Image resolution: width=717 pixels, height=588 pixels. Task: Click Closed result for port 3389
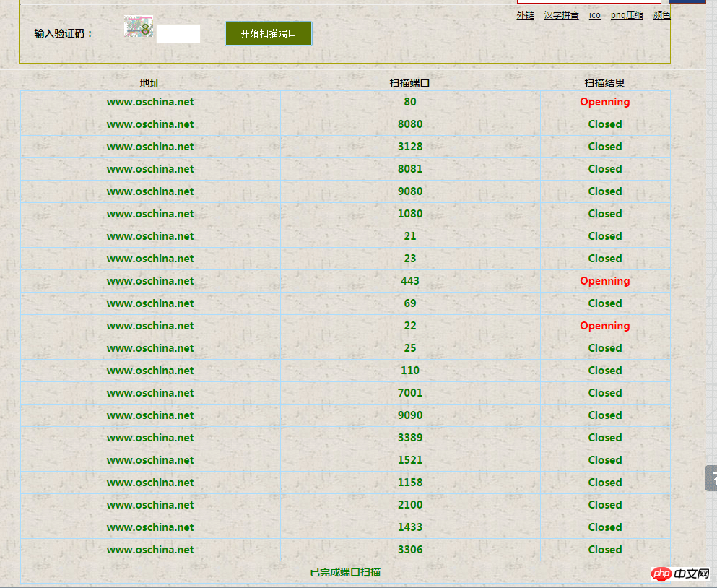[x=605, y=438]
